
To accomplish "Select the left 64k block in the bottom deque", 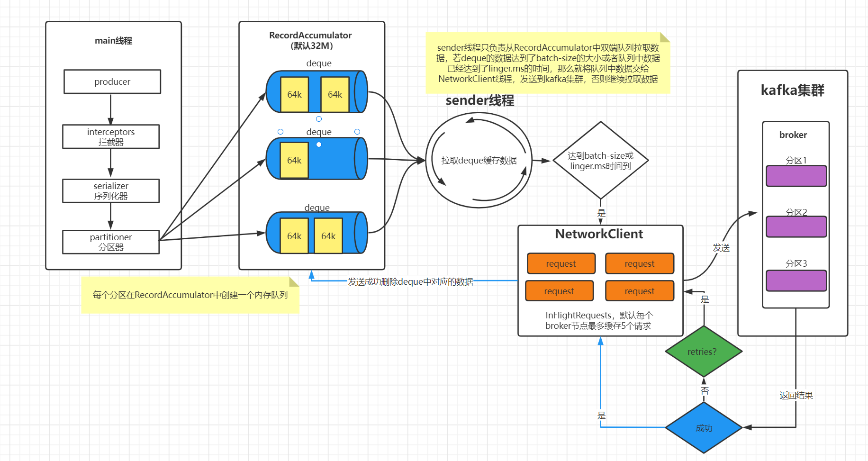I will [x=294, y=235].
